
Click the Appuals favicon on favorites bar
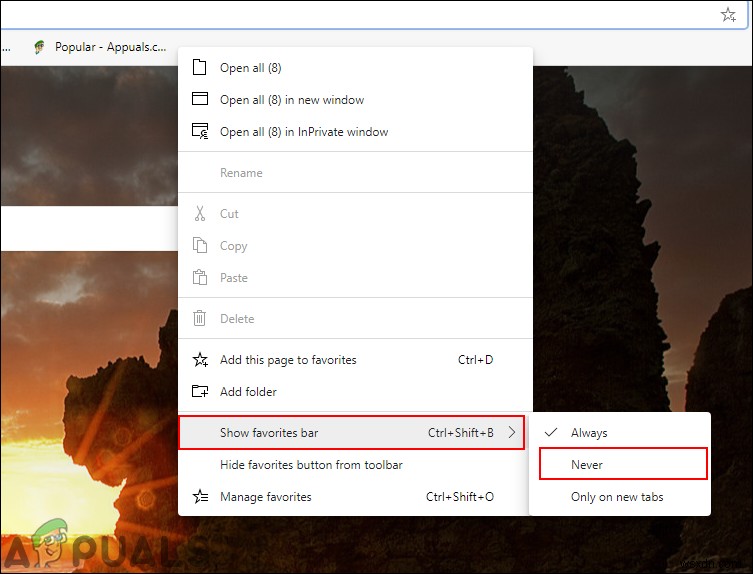(39, 47)
